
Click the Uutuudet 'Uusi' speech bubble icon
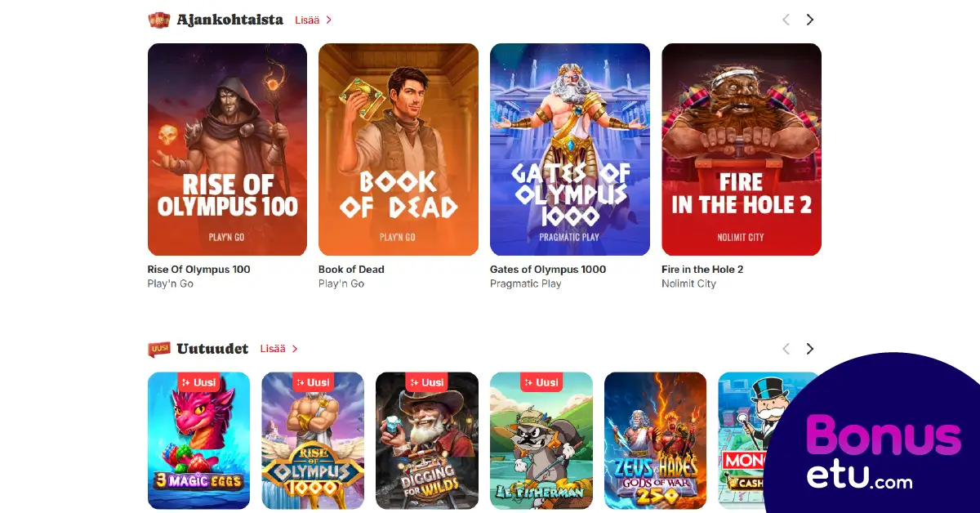[159, 349]
